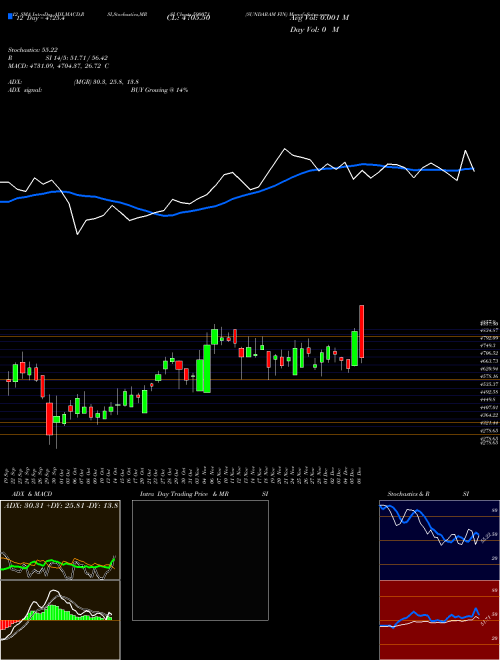Click the 'Avg Vol: 0.001 M' text
The width and height of the screenshot is (500, 660).
319,18
